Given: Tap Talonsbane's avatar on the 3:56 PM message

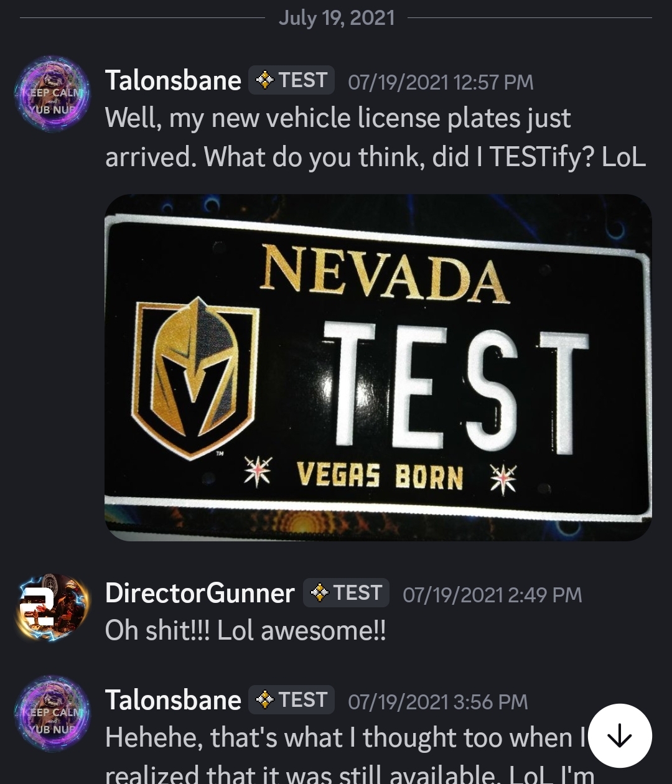Looking at the screenshot, I should [x=53, y=713].
